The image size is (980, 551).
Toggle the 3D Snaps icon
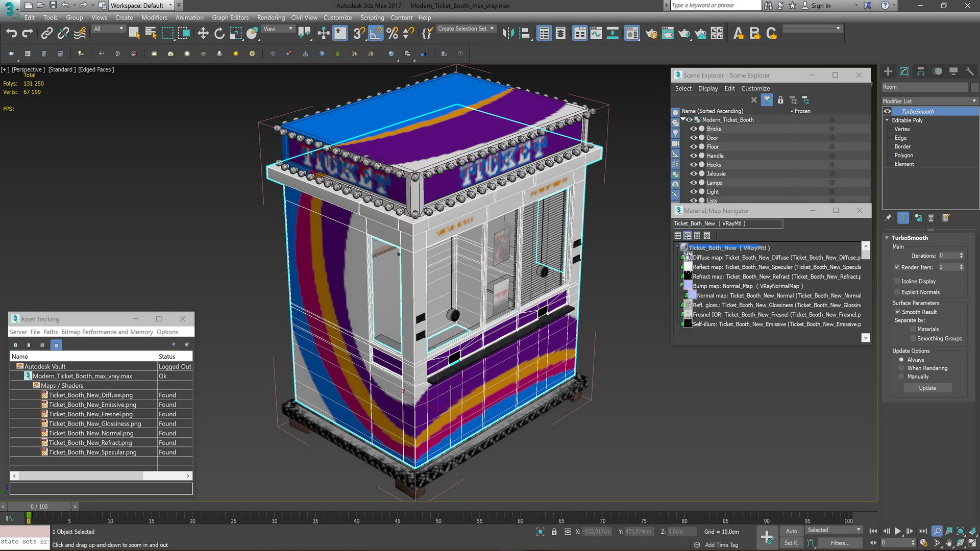click(x=359, y=34)
